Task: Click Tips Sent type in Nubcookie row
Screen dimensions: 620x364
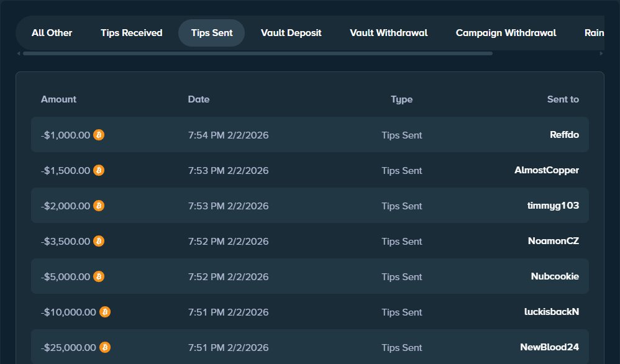Action: [402, 276]
